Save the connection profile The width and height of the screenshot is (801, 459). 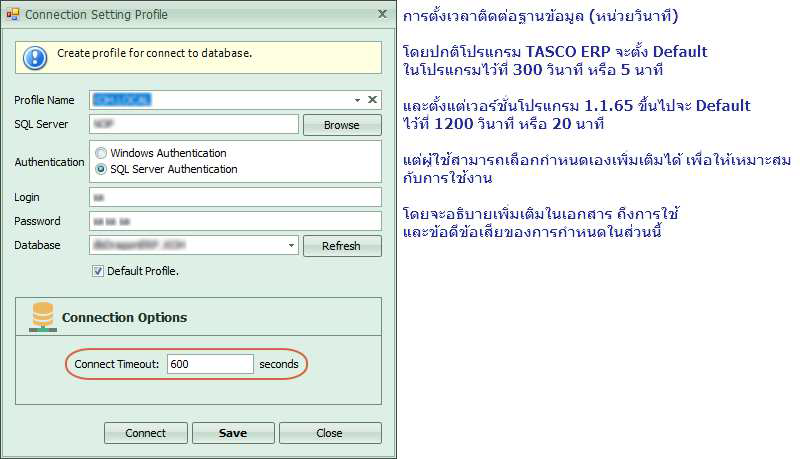click(233, 433)
